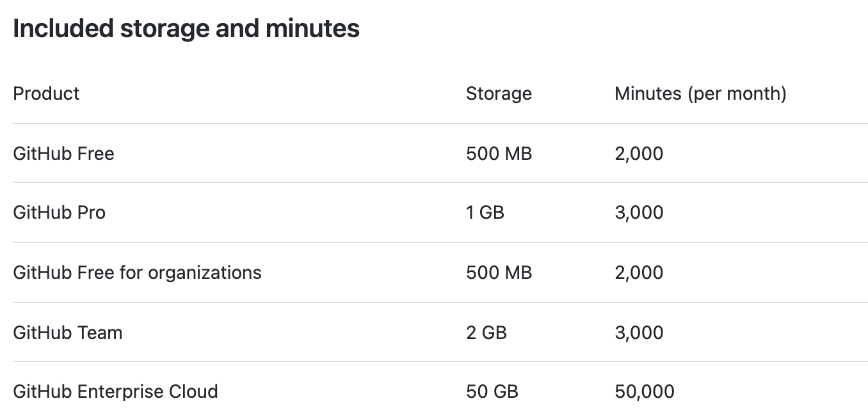Click the 50,000 minutes value

[644, 391]
